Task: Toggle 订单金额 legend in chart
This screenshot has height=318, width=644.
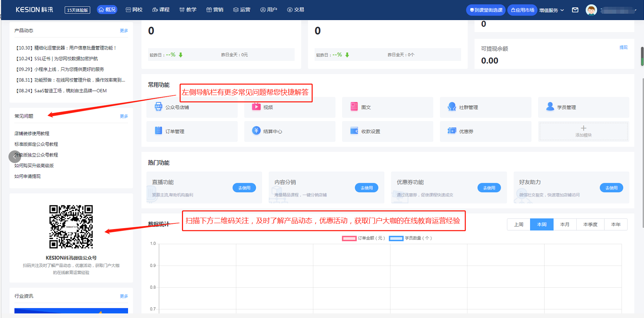Action: click(349, 238)
